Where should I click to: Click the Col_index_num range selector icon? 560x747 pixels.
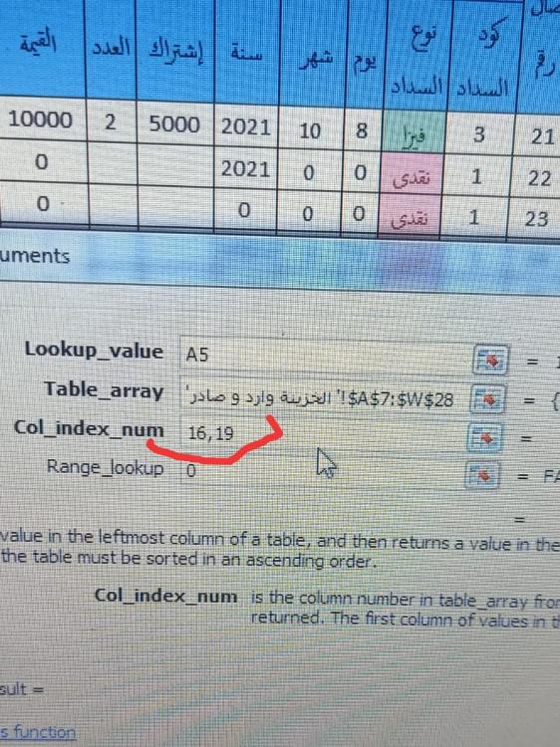pos(485,437)
